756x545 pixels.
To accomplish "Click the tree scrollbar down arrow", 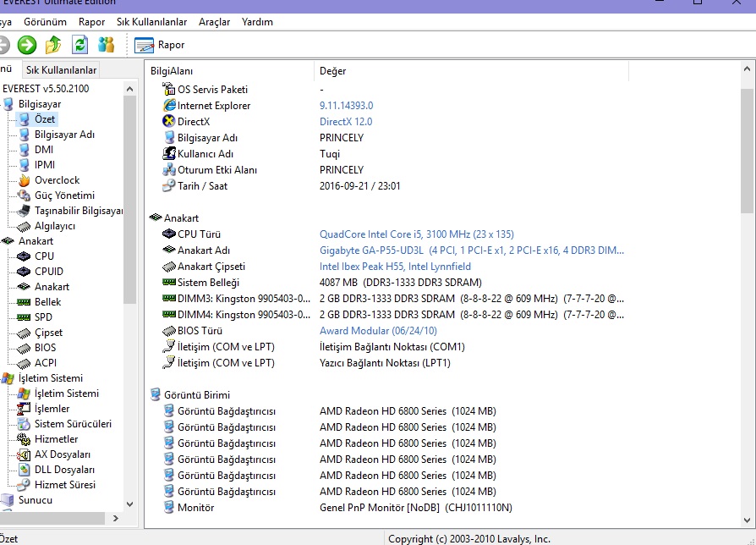I will [129, 504].
